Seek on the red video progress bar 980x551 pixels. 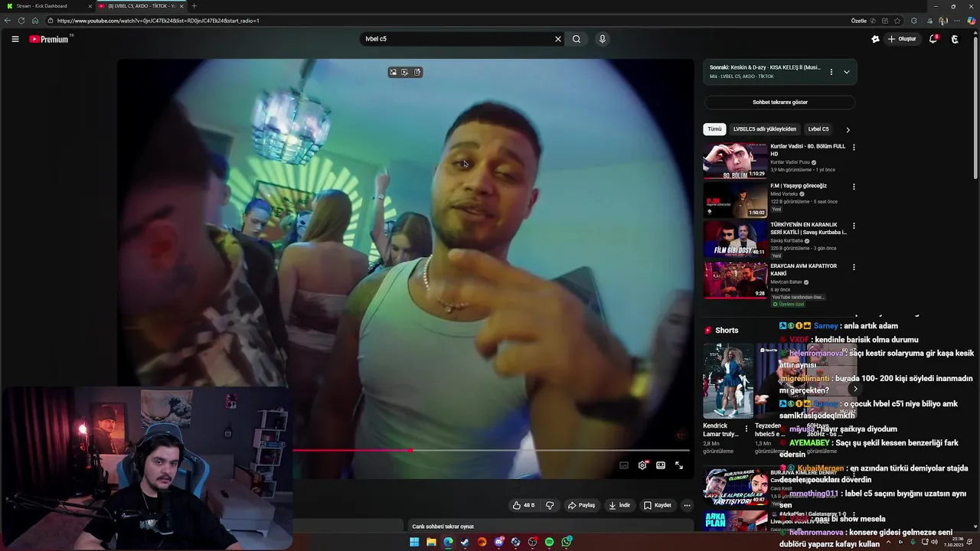pyautogui.click(x=490, y=450)
